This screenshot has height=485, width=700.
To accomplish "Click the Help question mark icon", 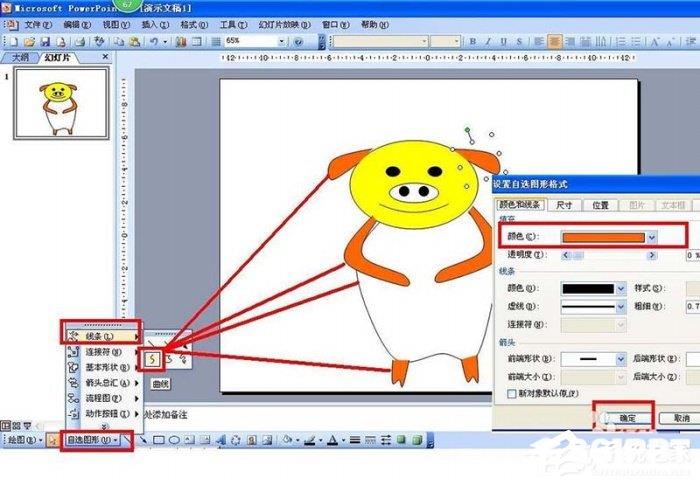I will [x=298, y=42].
